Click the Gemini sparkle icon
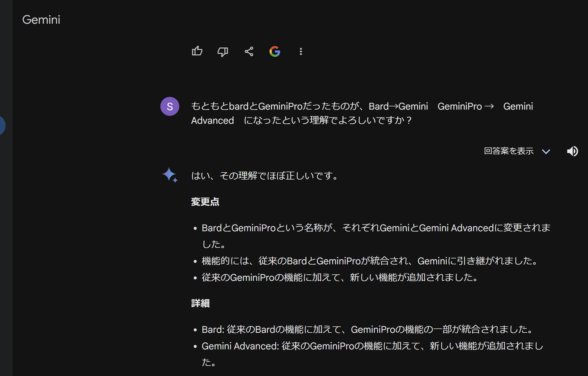The width and height of the screenshot is (588, 376). click(x=170, y=175)
